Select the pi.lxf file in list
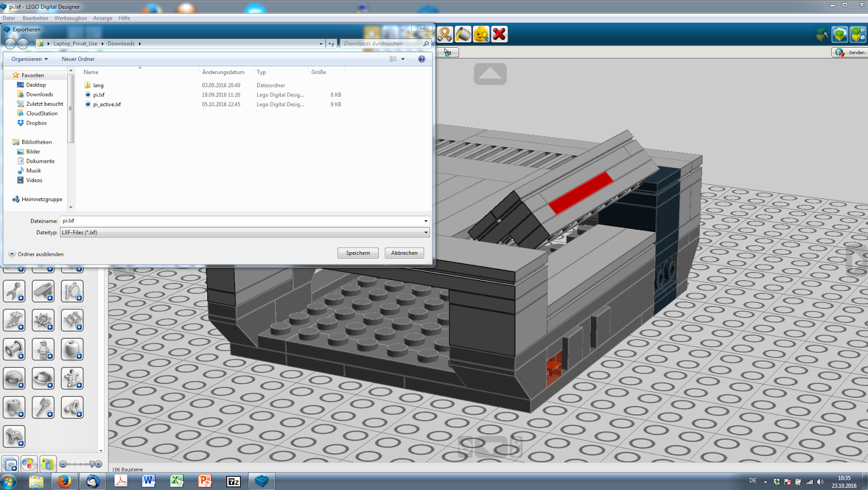The width and height of the screenshot is (868, 490). 99,95
